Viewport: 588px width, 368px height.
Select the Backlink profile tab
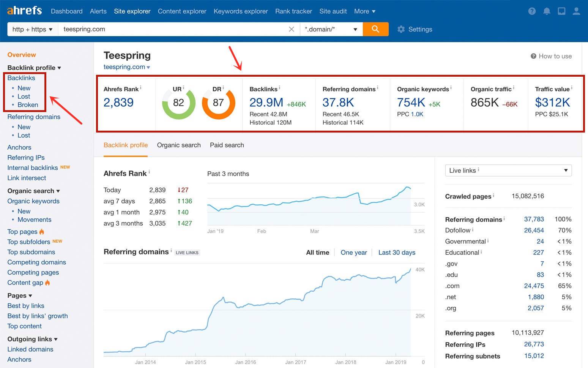click(x=126, y=145)
